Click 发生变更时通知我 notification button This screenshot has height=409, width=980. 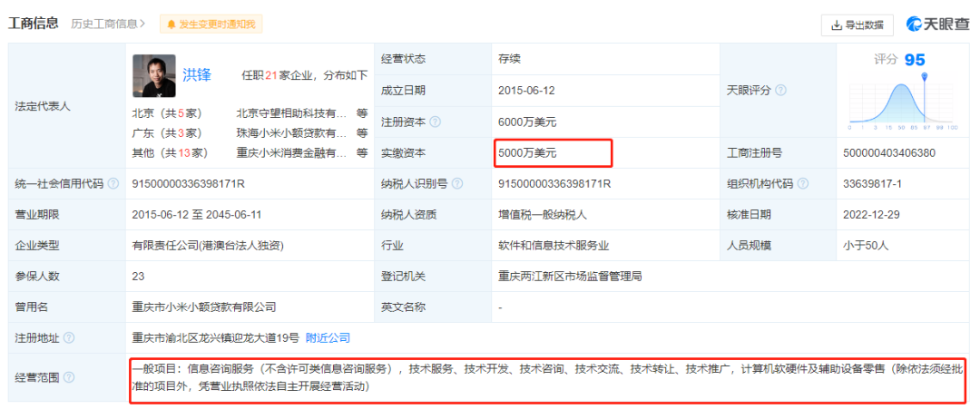(211, 24)
